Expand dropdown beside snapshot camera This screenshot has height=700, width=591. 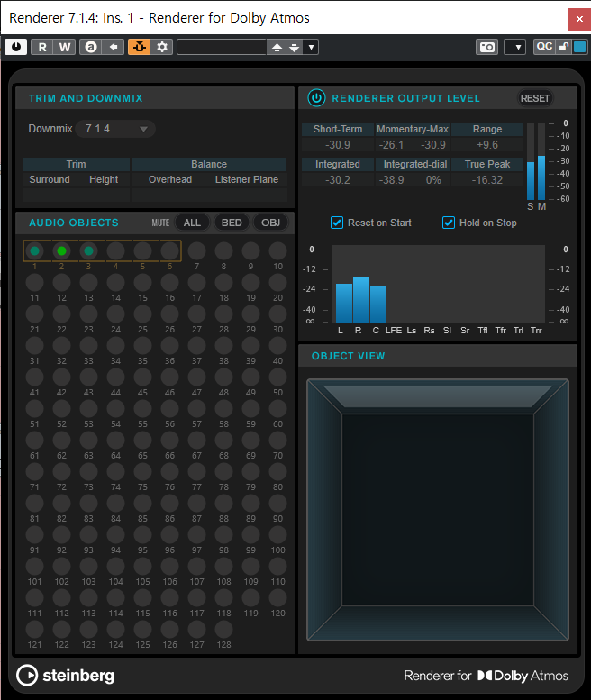tap(515, 47)
